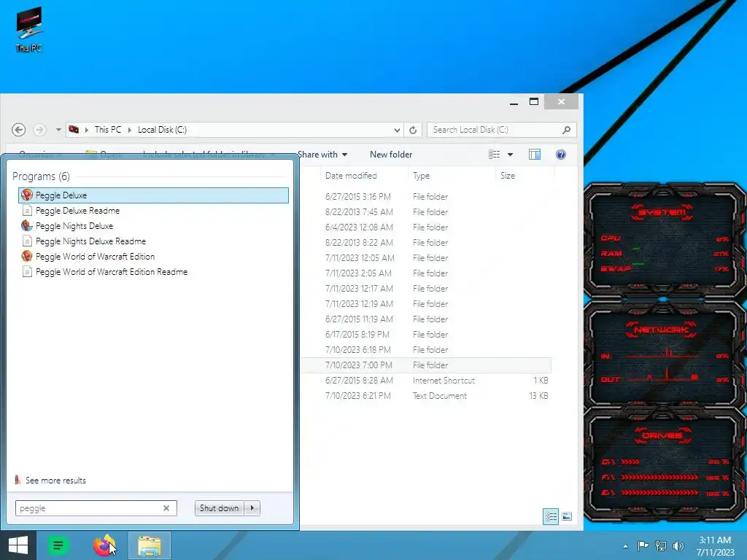The image size is (747, 560).
Task: Open the recent locations dropdown arrow
Action: click(58, 130)
